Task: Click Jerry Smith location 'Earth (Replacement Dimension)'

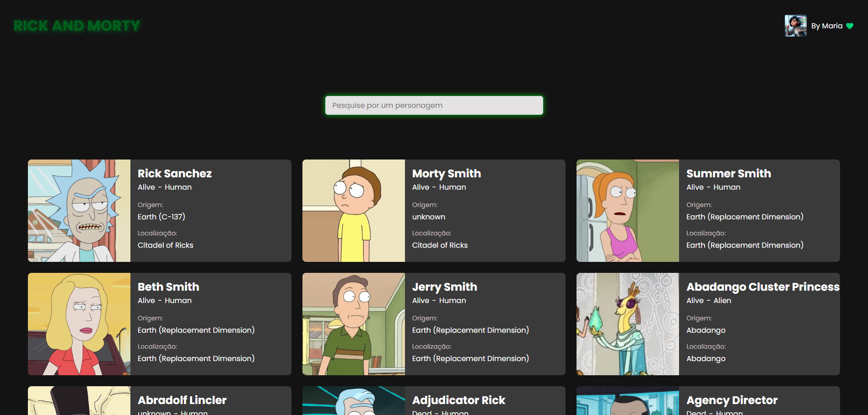Action: point(470,358)
